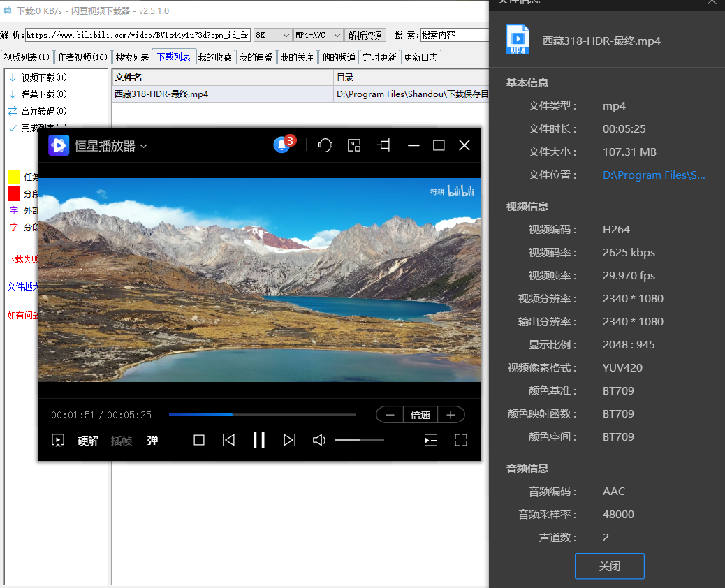Toggle hardware decoding 硬解
725x588 pixels.
(x=88, y=441)
